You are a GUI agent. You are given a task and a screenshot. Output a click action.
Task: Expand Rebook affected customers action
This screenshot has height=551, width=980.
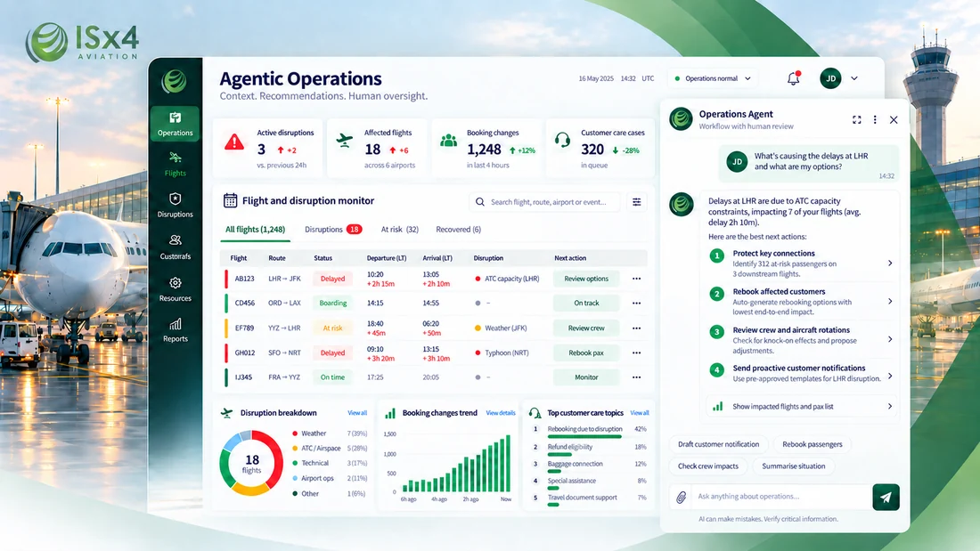(890, 301)
